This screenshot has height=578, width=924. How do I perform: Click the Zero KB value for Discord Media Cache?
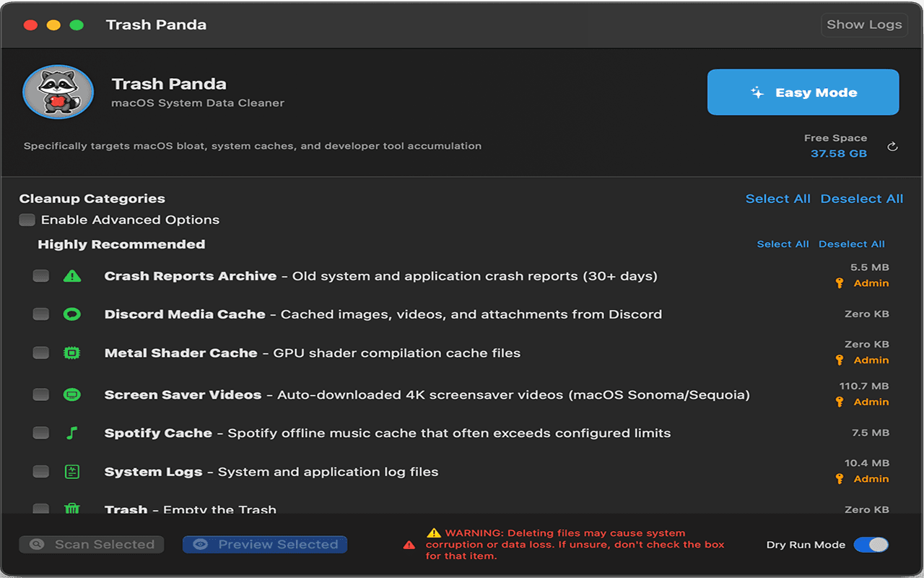click(x=867, y=314)
